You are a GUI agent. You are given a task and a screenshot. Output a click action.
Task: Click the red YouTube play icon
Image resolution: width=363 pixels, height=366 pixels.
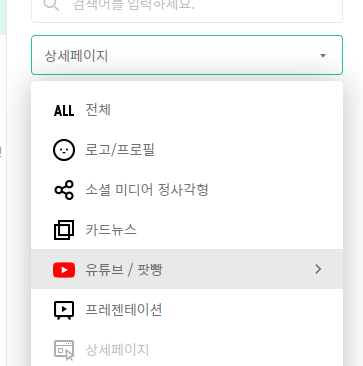[64, 270]
